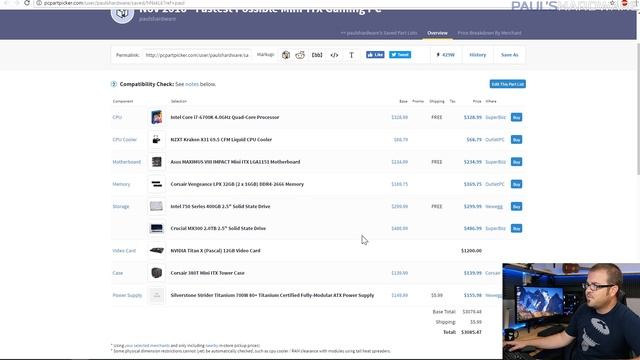Screen dimensions: 640x360
Task: Click Buy button for NZXT Kraken cooler
Action: [x=516, y=140]
